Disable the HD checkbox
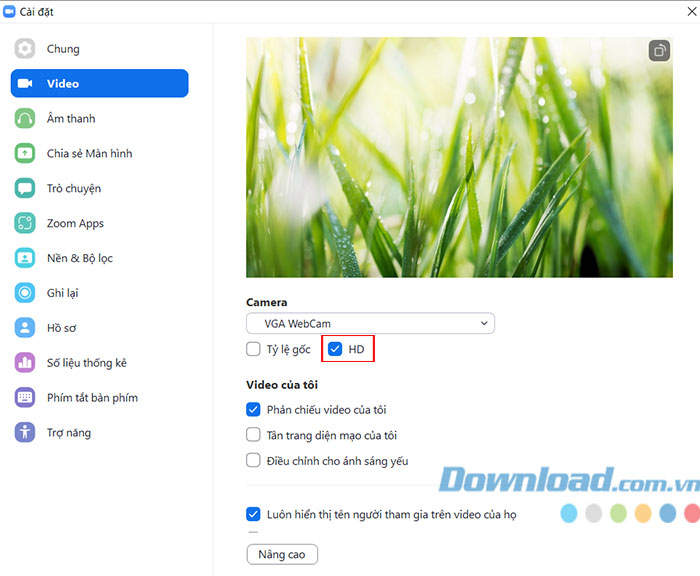 tap(336, 350)
